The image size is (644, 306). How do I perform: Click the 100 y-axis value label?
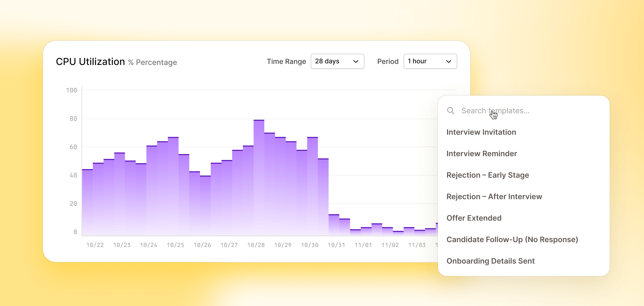coord(71,90)
